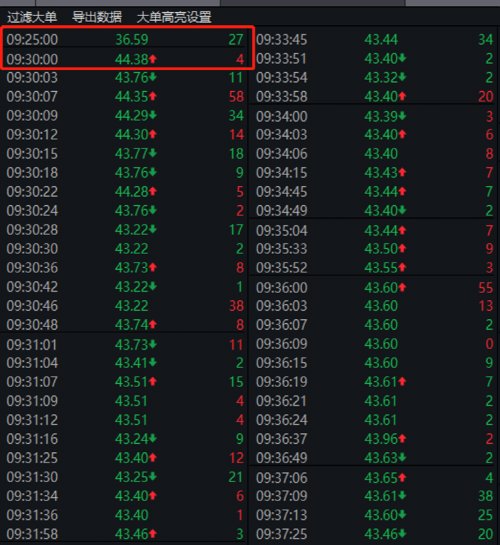Open 大单高亮设置 highlight settings
Image resolution: width=500 pixels, height=545 pixels.
174,17
